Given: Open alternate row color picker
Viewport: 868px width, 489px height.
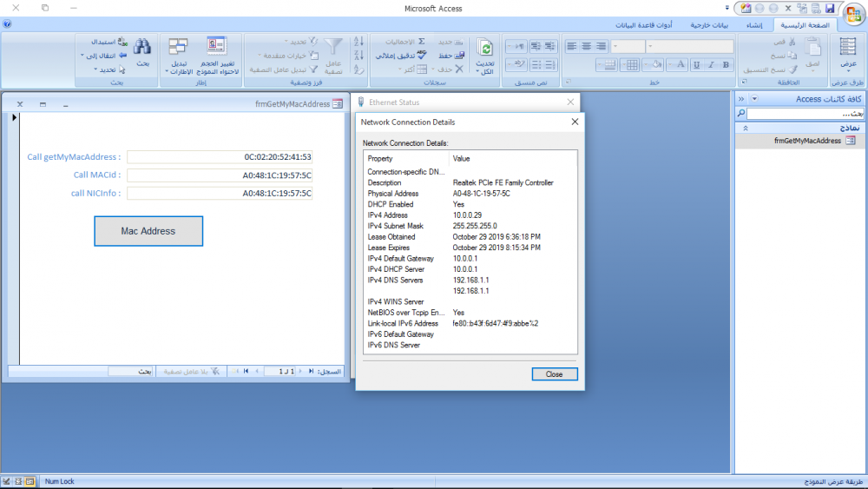Looking at the screenshot, I should (606, 65).
